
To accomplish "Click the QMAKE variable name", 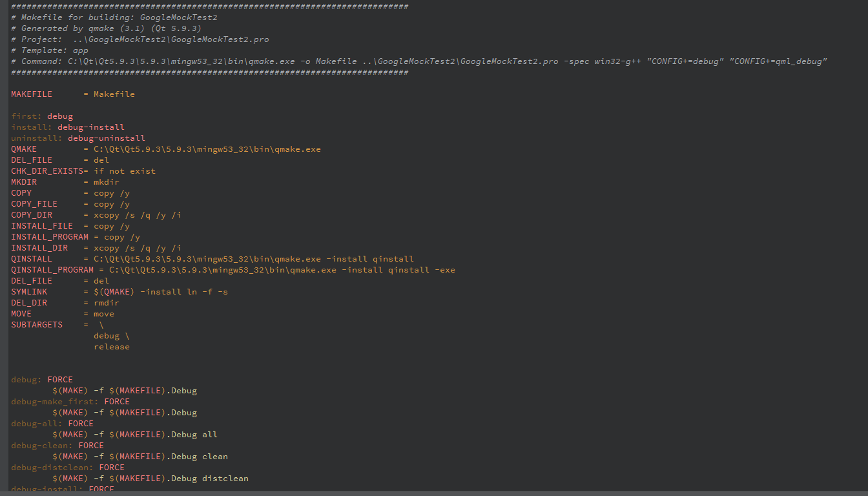I will coord(24,149).
